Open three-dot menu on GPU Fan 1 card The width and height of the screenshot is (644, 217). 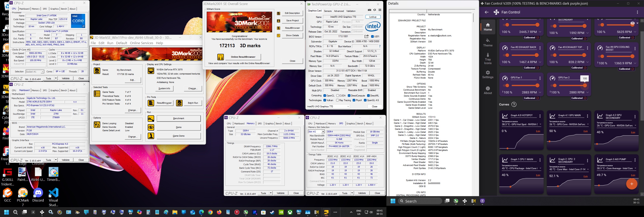(540, 78)
